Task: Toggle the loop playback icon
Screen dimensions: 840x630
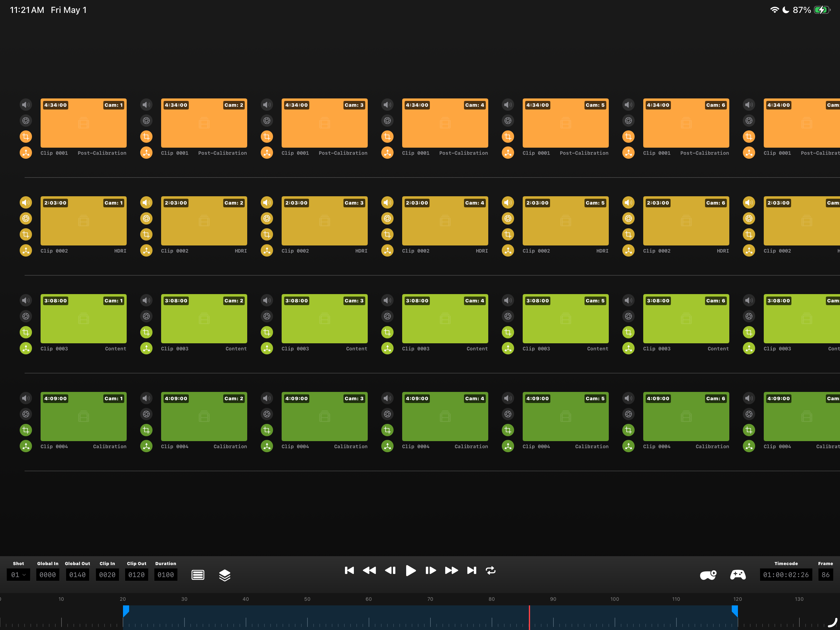Action: (491, 570)
